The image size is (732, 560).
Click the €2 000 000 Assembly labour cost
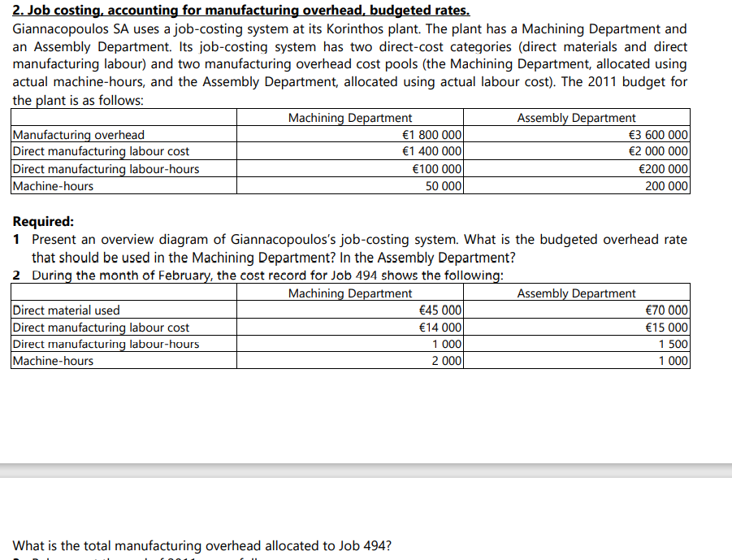point(658,151)
